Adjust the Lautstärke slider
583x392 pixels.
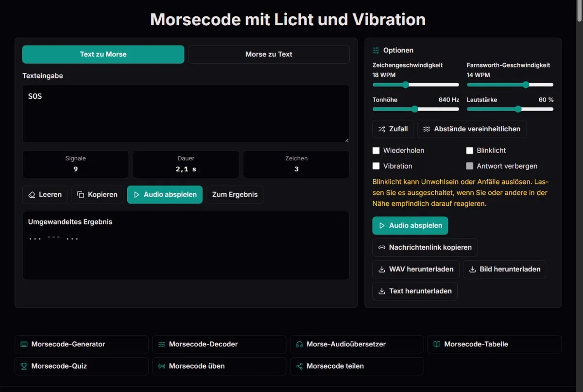[x=510, y=109]
